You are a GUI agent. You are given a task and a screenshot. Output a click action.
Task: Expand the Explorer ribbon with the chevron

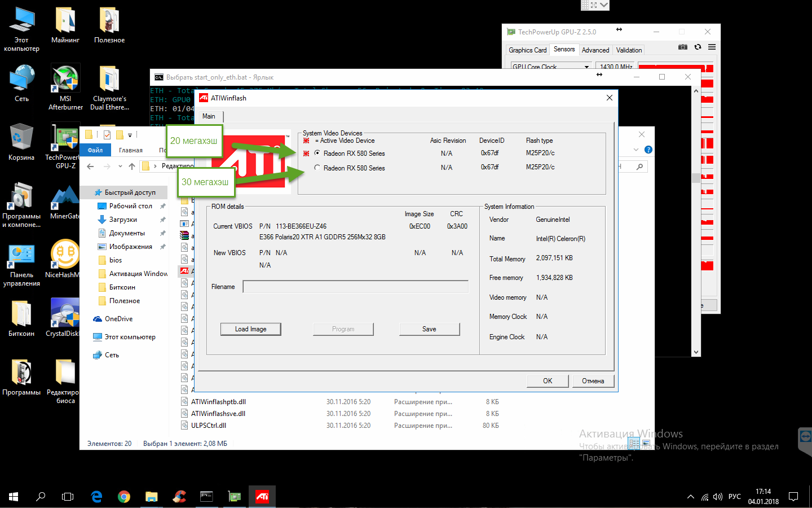point(636,150)
